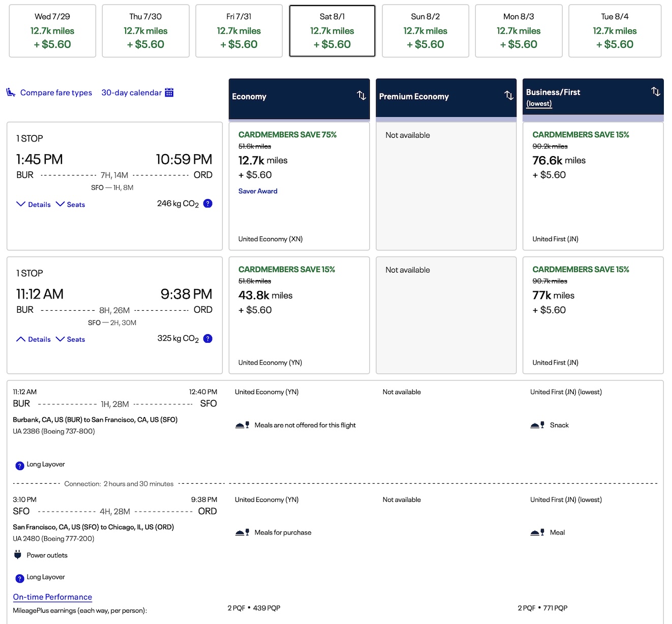Open the Compare fare types link
The width and height of the screenshot is (672, 624).
[56, 93]
